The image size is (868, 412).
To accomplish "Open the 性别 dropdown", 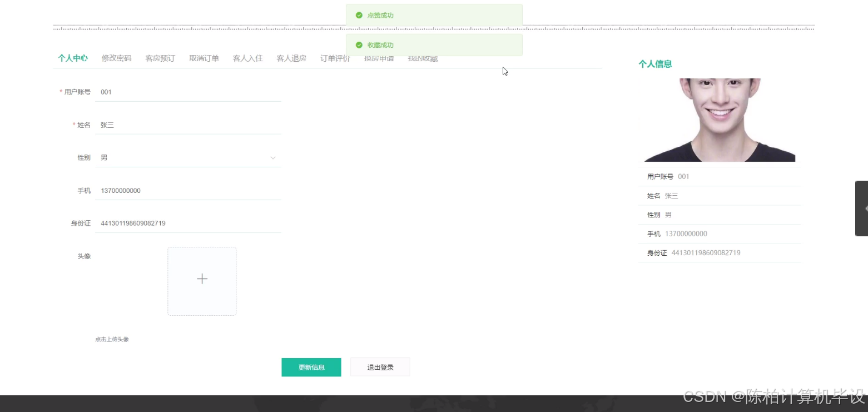I will tap(188, 158).
